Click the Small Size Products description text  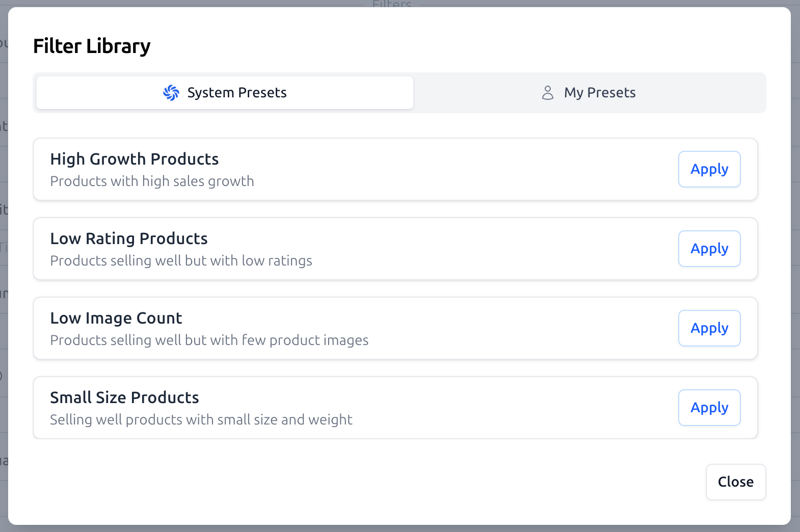click(201, 419)
